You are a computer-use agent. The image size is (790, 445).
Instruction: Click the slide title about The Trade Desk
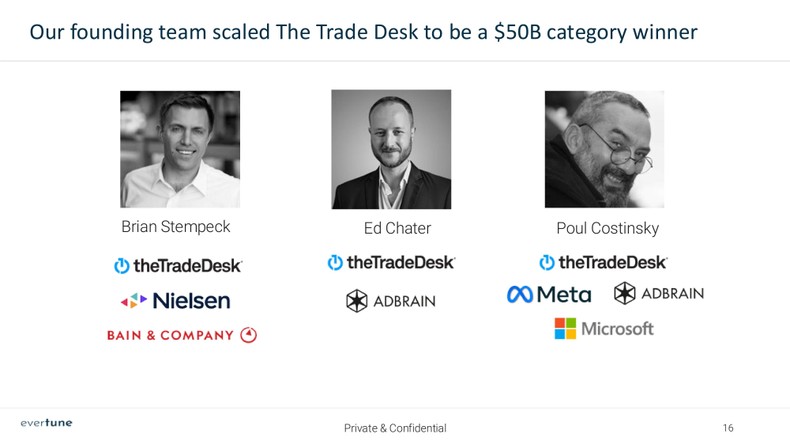(x=363, y=32)
